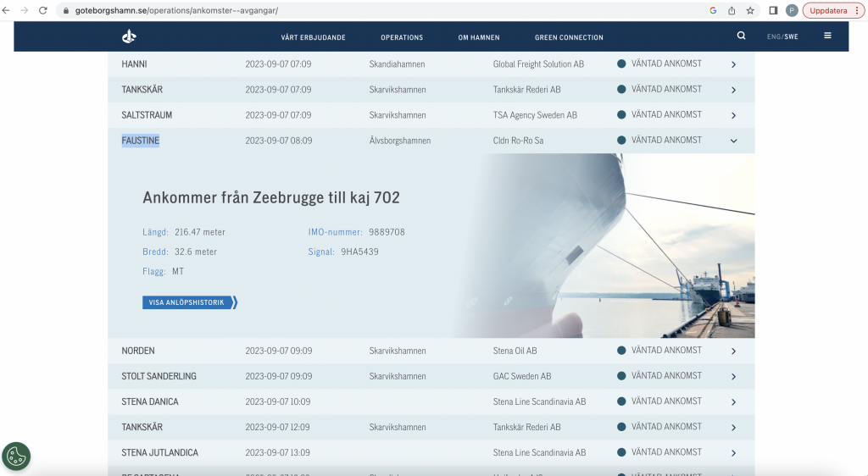868x476 pixels.
Task: Open the hamburger menu icon
Action: (827, 36)
